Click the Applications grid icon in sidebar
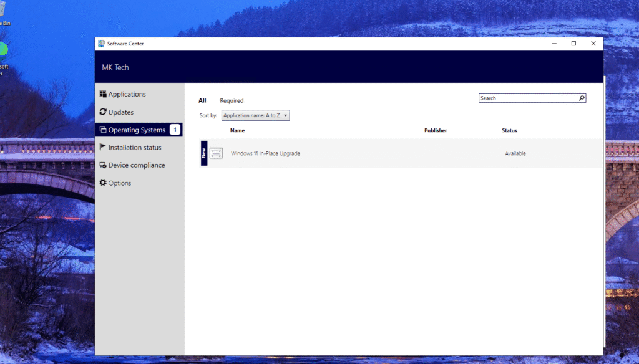This screenshot has height=364, width=639. [x=103, y=94]
